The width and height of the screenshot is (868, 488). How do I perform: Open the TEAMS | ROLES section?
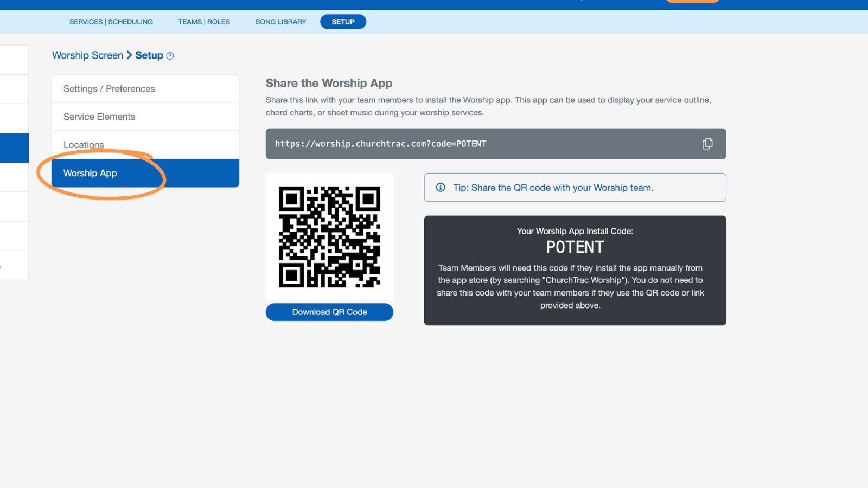(203, 22)
